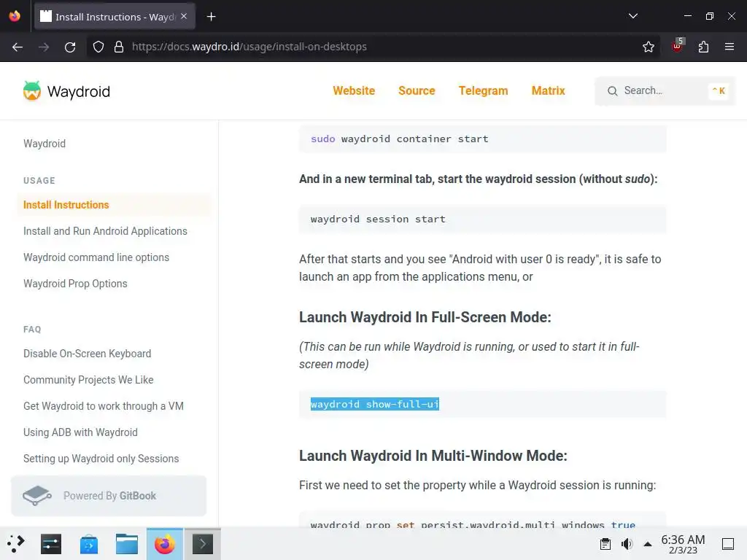View site security padlock info
Viewport: 747px width, 560px height.
pos(119,47)
